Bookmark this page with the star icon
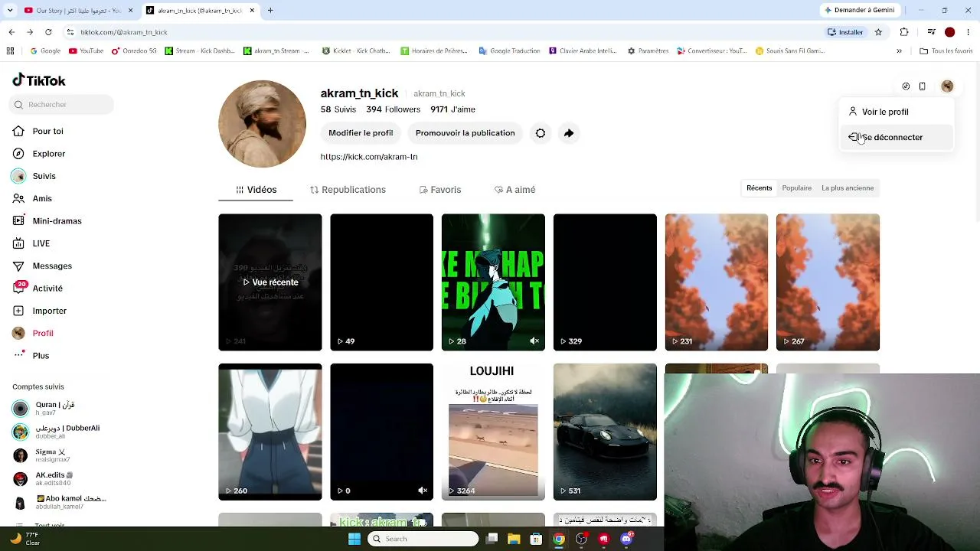The image size is (980, 551). 878,32
